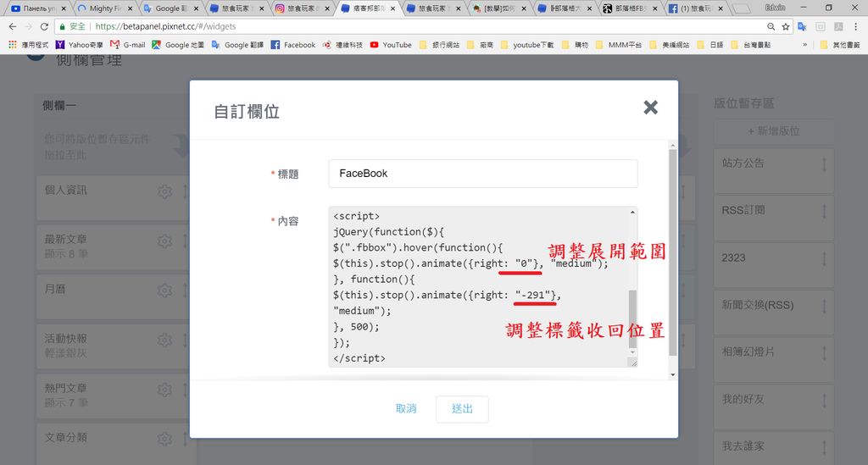Click the textarea resize handle corner
The image size is (868, 465).
pos(632,363)
